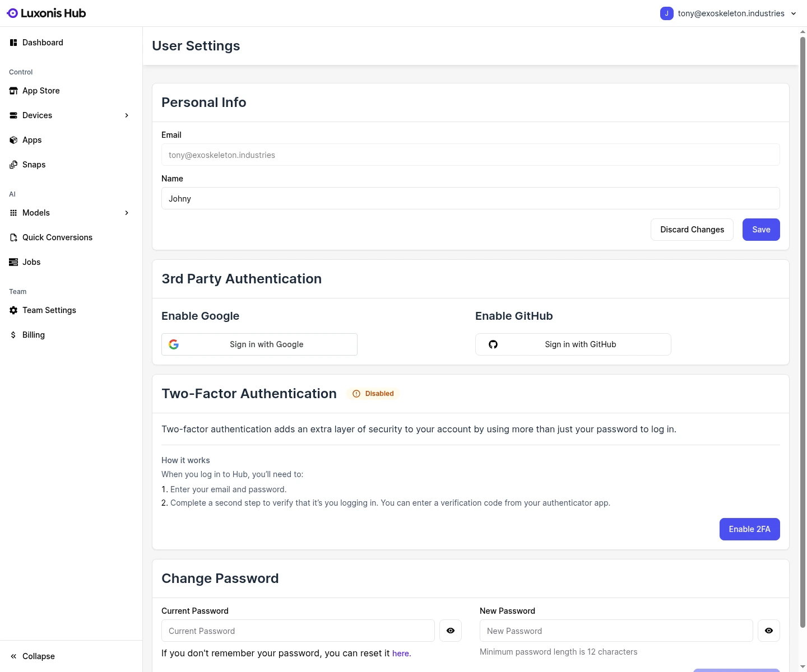Open the Dashboard panel

click(x=43, y=43)
